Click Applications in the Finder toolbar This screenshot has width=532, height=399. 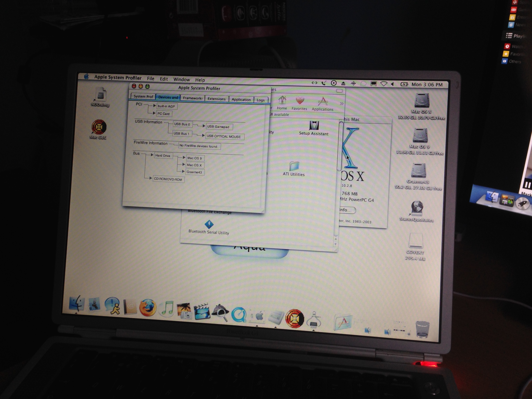click(x=323, y=104)
